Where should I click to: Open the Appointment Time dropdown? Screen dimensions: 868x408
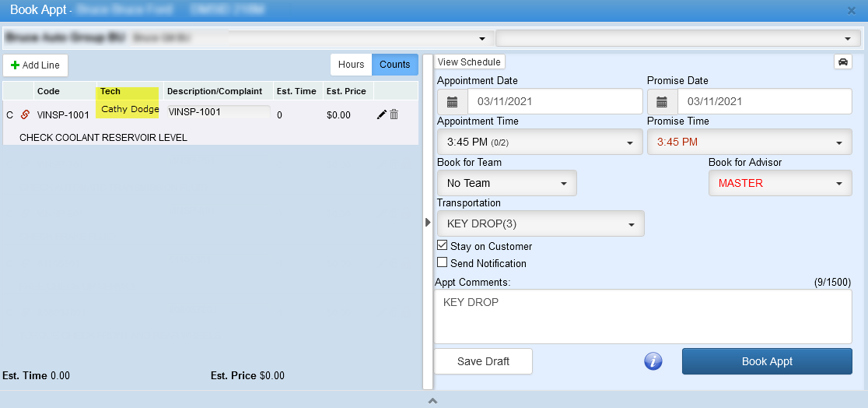coord(540,142)
